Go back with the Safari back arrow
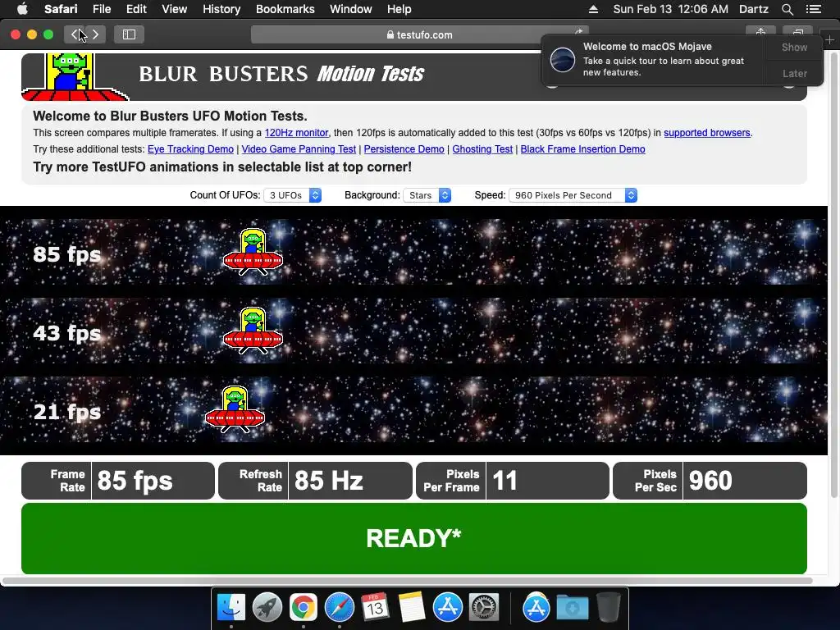Viewport: 840px width, 630px height. (x=75, y=34)
